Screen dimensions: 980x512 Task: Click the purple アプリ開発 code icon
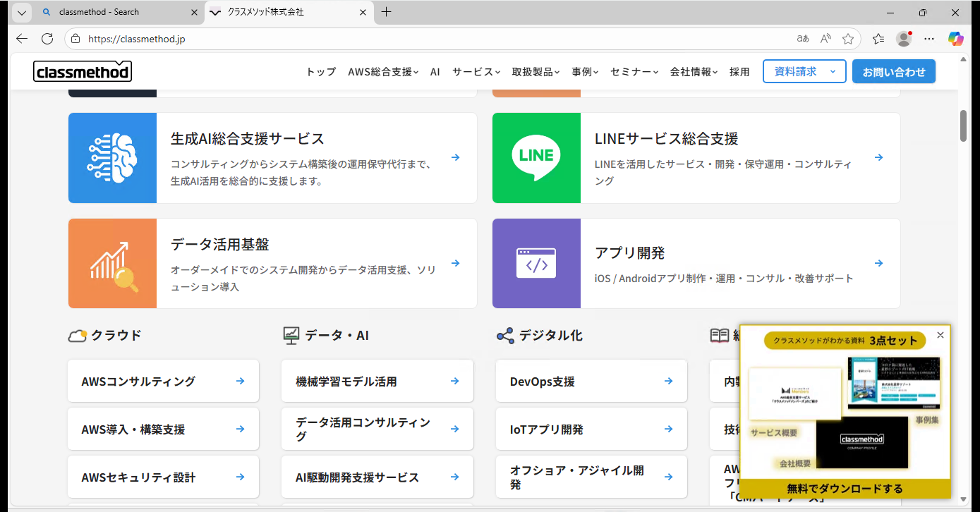click(536, 264)
